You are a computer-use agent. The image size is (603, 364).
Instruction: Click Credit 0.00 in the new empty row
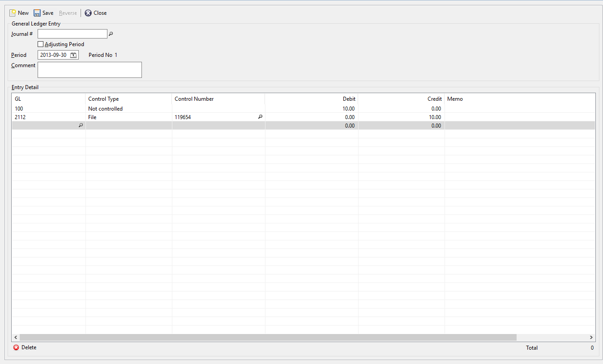pos(402,125)
